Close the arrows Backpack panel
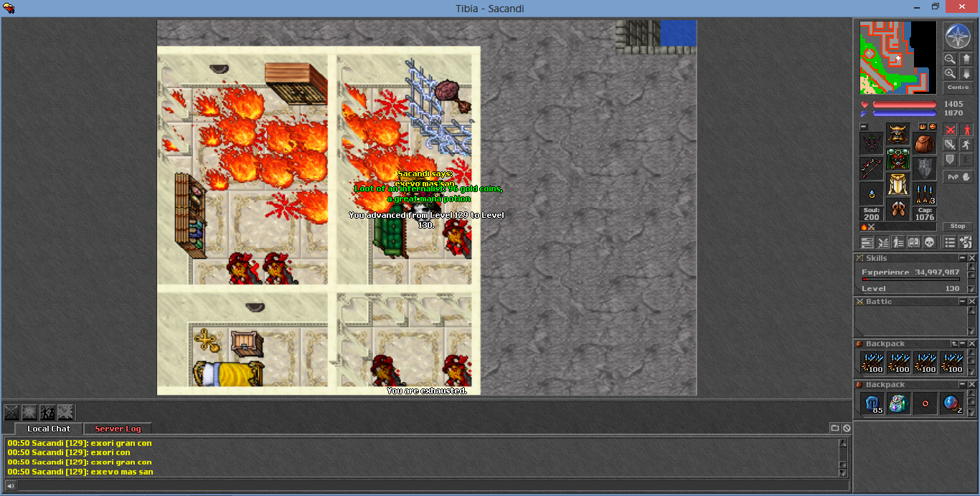 coord(972,344)
